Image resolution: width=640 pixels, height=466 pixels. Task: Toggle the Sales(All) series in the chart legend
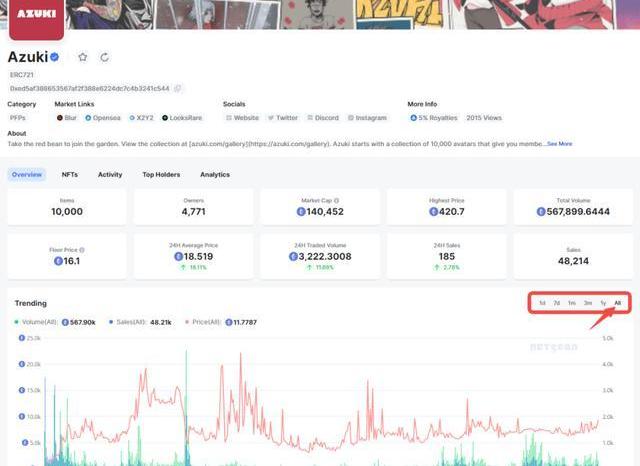pos(140,322)
